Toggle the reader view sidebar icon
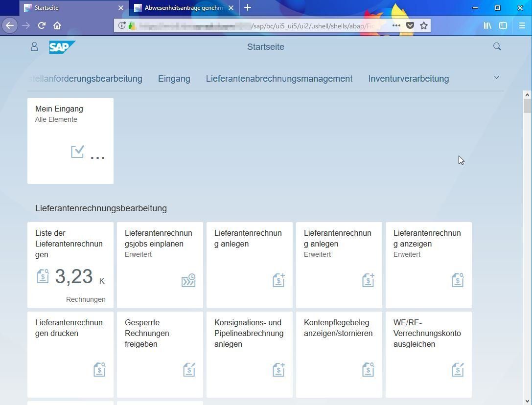 click(503, 25)
